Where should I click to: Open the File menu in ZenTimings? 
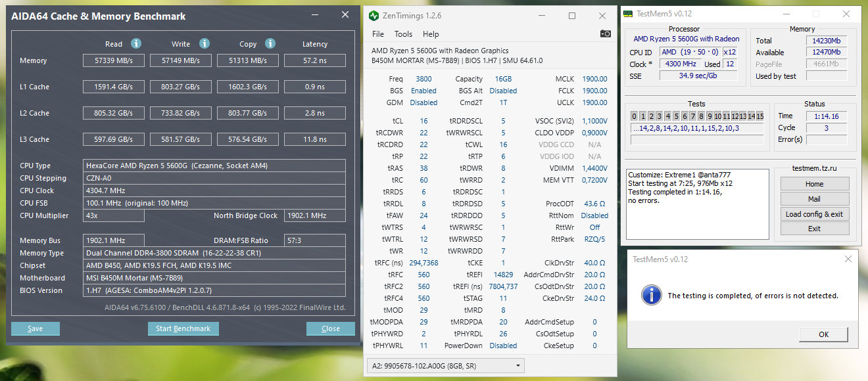[378, 34]
